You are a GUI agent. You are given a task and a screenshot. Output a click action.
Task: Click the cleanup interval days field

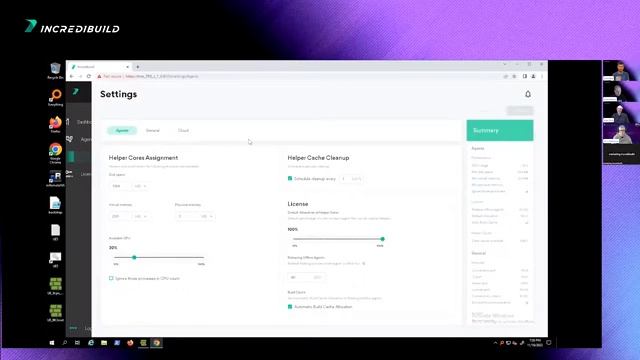[x=351, y=179]
